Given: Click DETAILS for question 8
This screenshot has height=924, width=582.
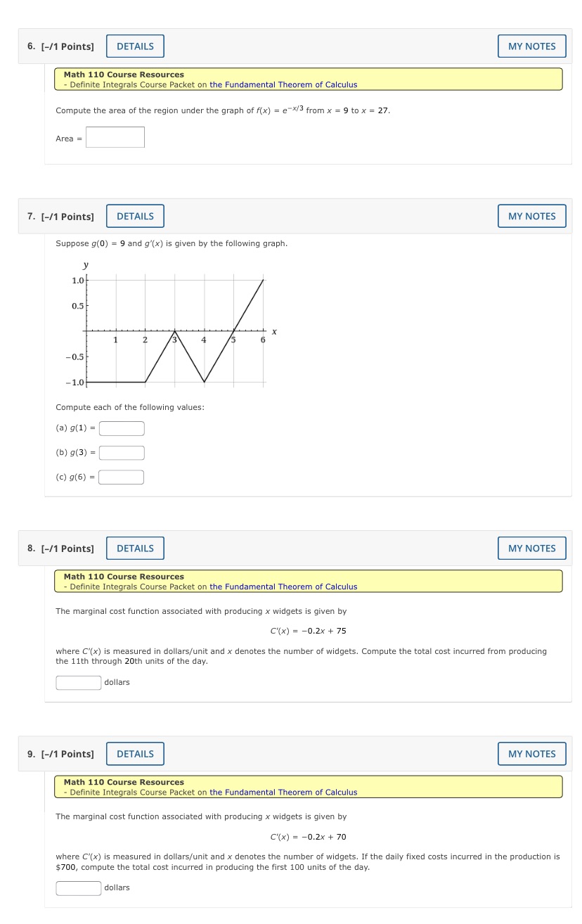Looking at the screenshot, I should point(135,548).
